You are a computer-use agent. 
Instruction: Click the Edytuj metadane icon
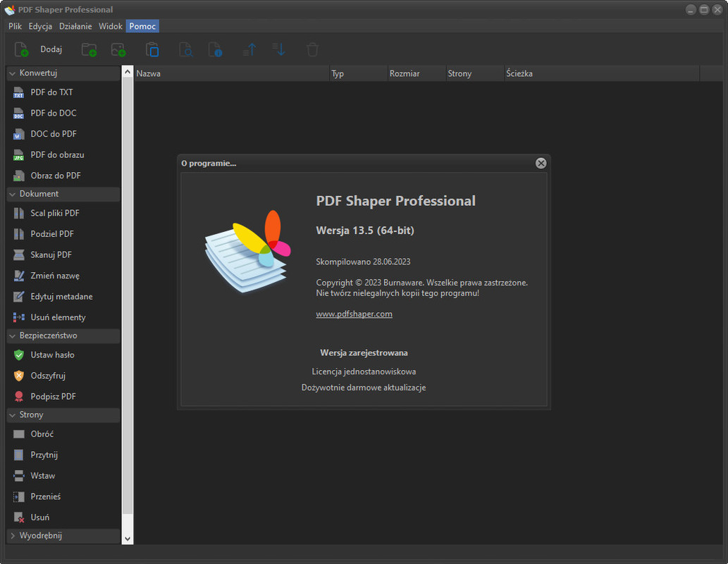click(x=18, y=296)
